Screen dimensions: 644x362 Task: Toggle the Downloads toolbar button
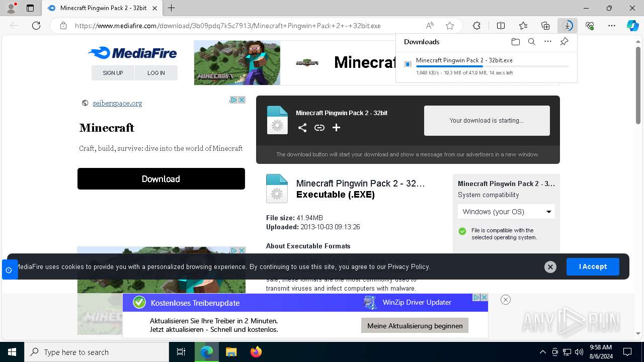point(568,26)
